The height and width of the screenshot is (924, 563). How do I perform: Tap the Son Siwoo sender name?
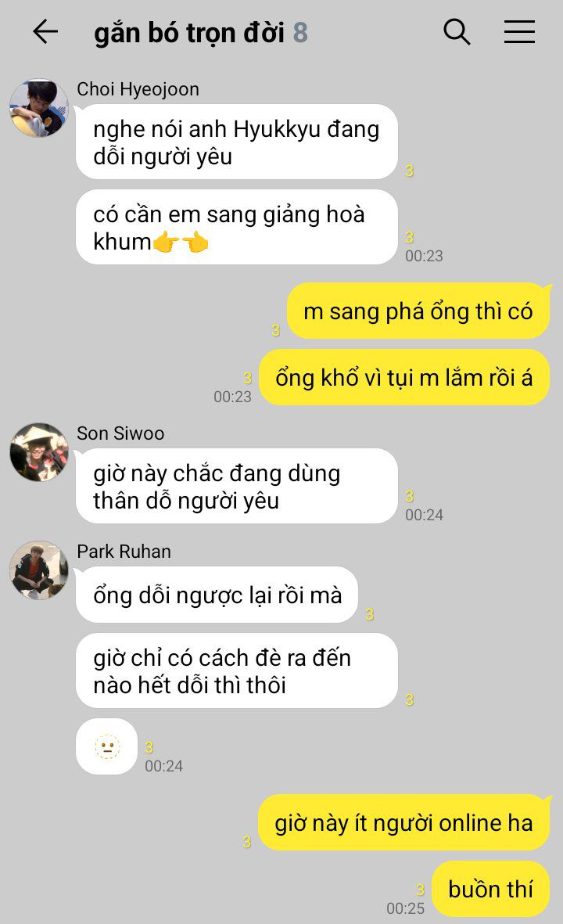pos(120,433)
